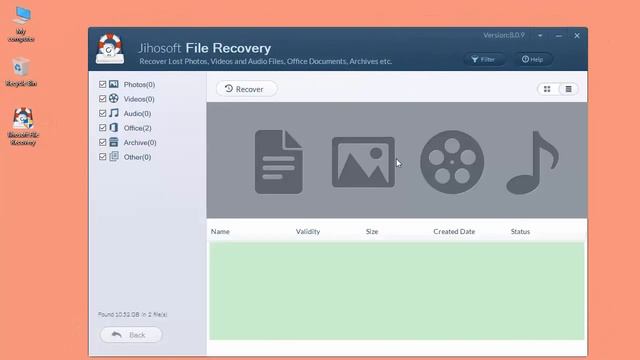This screenshot has width=640, height=360.
Task: Open the Filter options
Action: 484,60
